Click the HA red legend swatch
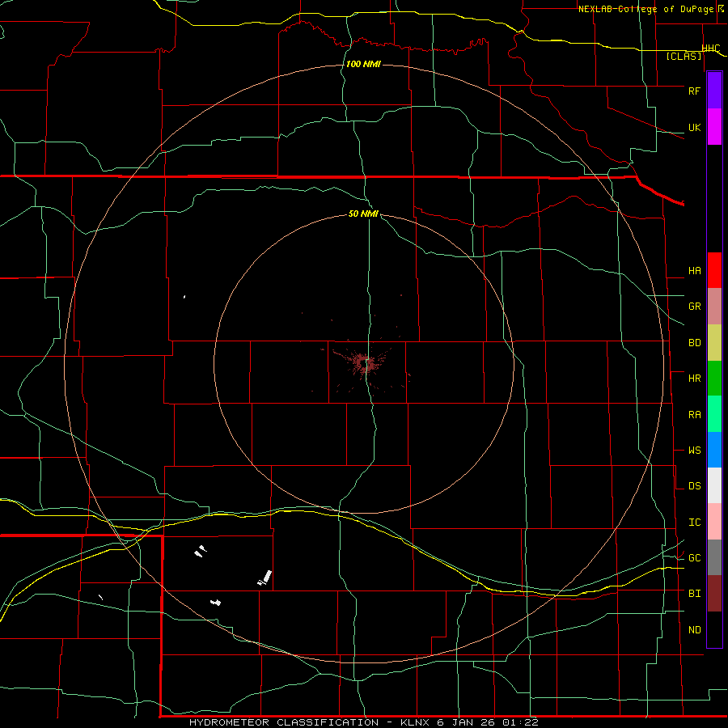The image size is (728, 728). 714,270
